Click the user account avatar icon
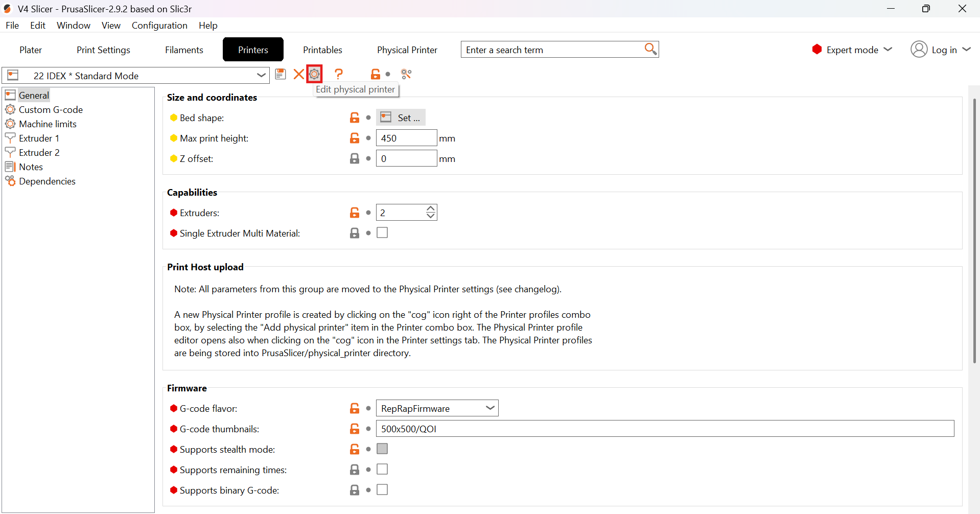The height and width of the screenshot is (514, 980). (919, 49)
